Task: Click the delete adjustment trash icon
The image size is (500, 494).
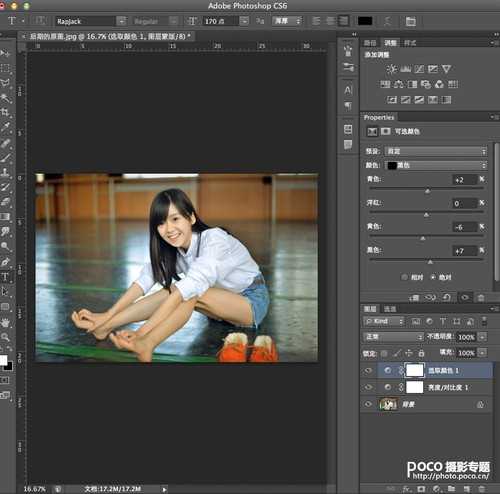Action: click(x=481, y=298)
